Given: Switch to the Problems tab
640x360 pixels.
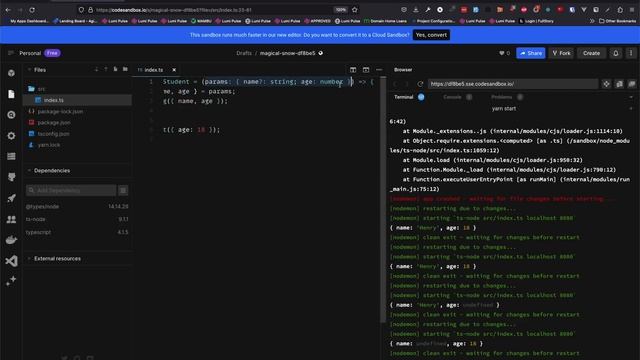Looking at the screenshot, I should [x=502, y=97].
